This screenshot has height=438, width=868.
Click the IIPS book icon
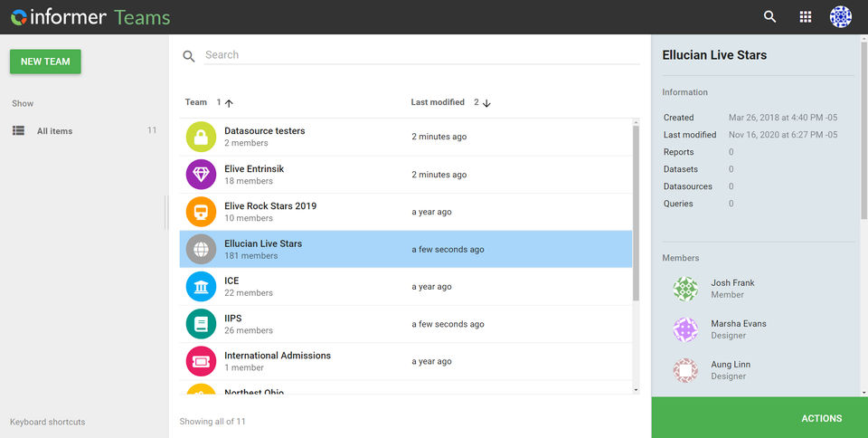coord(201,324)
